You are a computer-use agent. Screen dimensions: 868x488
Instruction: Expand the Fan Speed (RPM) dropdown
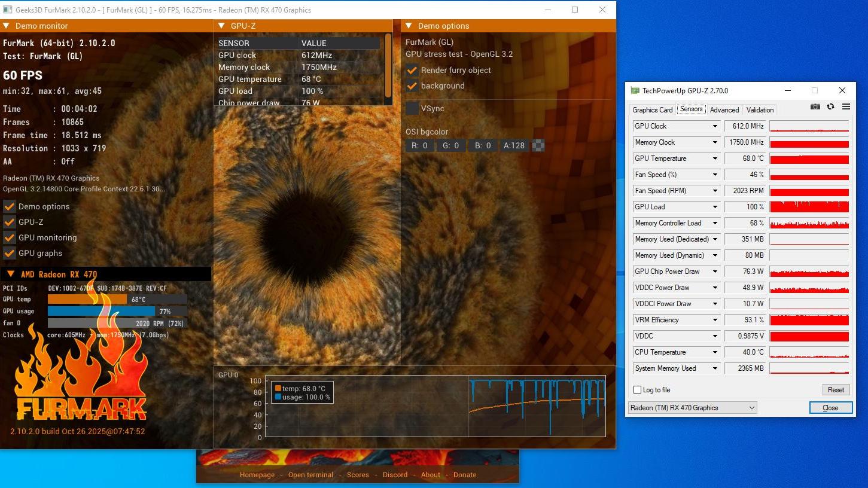click(x=715, y=191)
